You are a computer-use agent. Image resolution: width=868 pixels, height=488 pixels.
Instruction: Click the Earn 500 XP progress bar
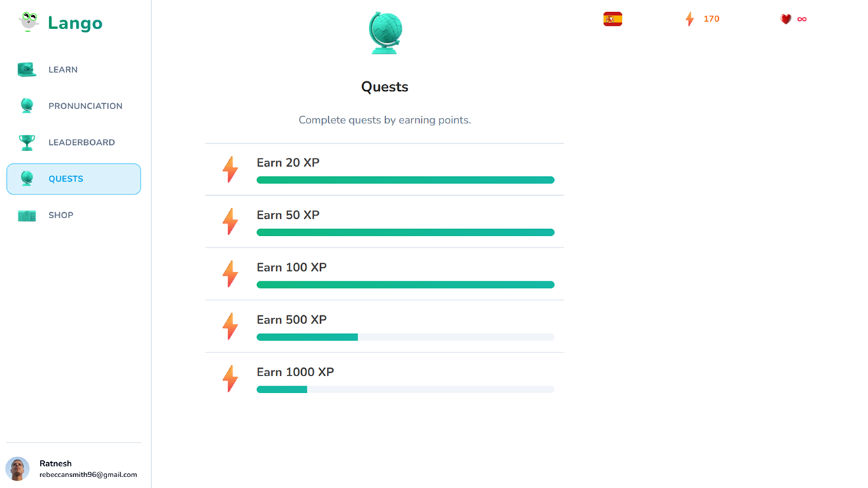point(405,338)
